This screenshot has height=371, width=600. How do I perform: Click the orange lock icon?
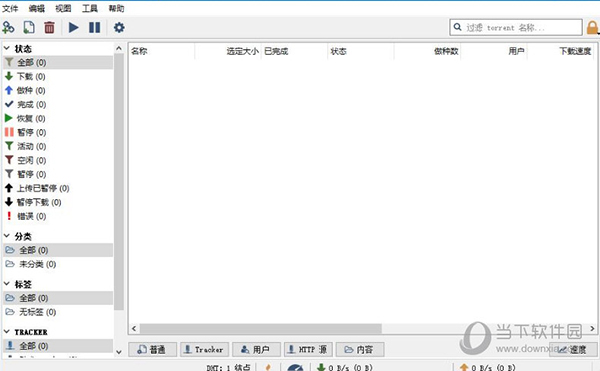click(592, 28)
